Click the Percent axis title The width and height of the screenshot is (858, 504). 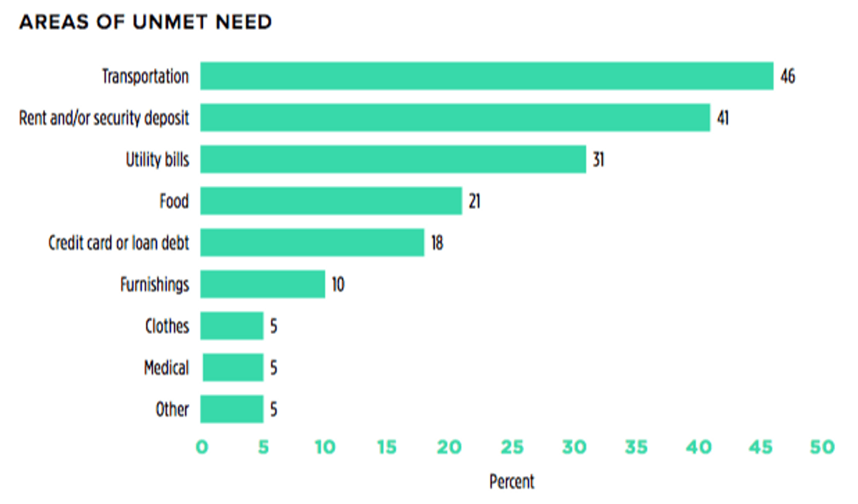[x=512, y=481]
